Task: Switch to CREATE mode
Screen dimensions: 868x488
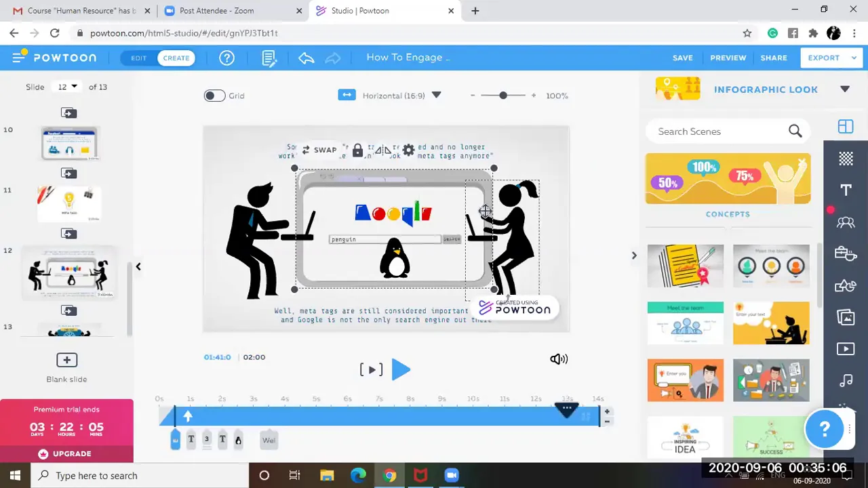Action: (176, 58)
